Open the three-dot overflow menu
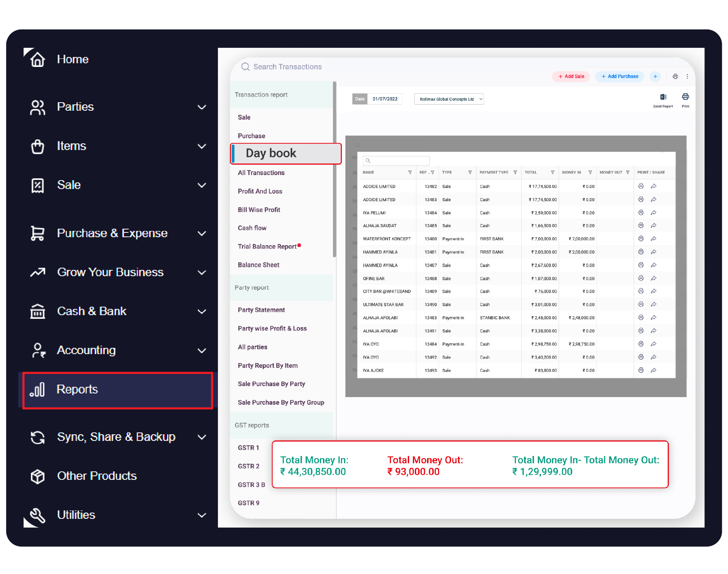 coord(688,76)
